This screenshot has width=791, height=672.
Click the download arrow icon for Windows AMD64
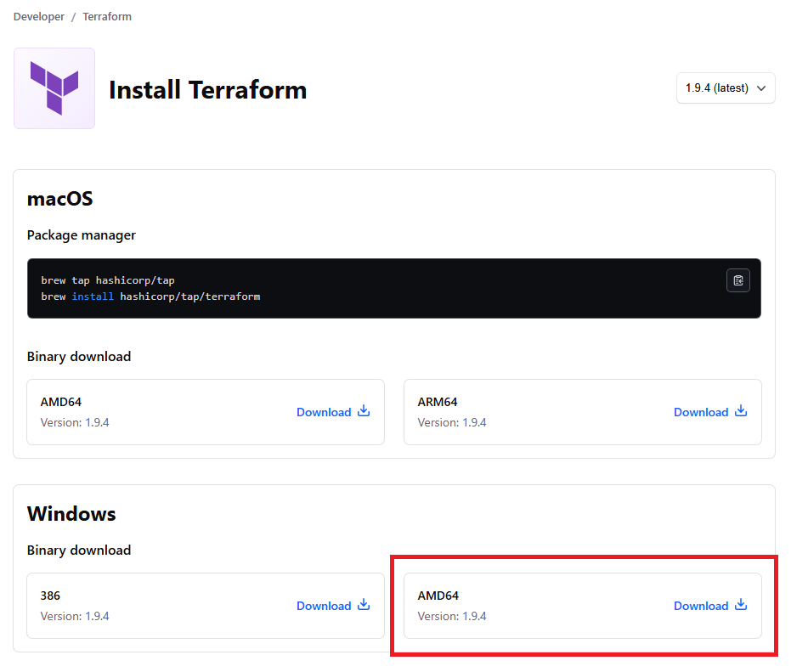(741, 605)
